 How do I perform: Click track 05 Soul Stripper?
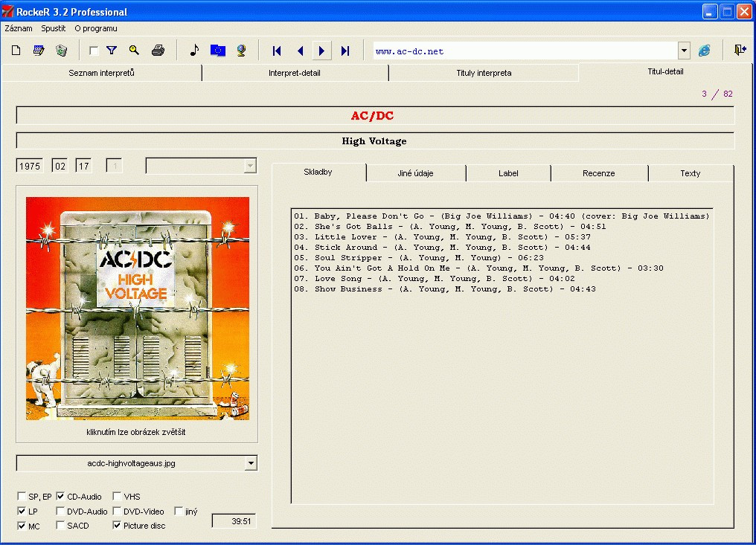[x=418, y=258]
